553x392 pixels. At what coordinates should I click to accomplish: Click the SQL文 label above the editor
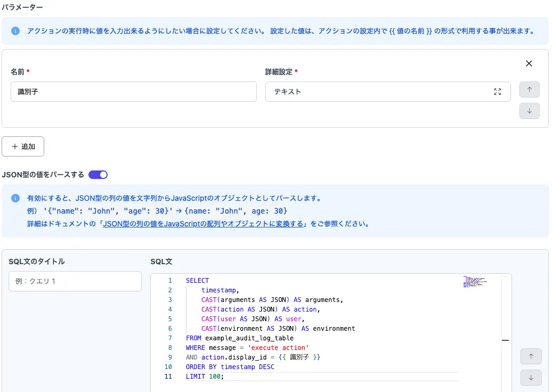161,262
